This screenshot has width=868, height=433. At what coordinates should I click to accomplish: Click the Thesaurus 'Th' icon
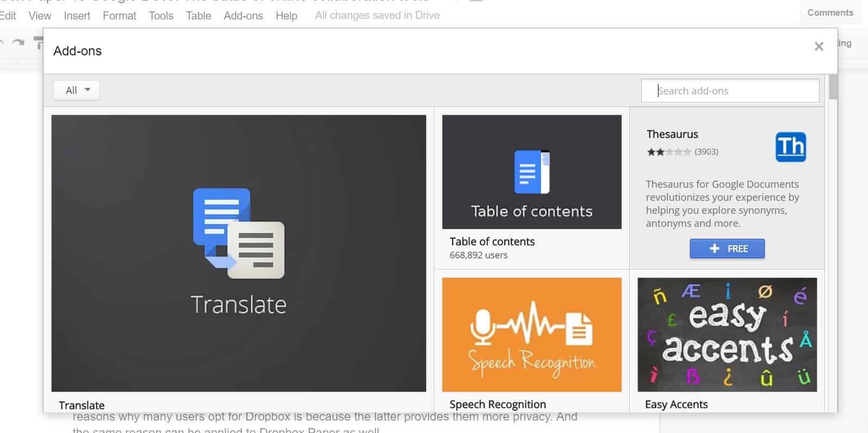[x=791, y=147]
